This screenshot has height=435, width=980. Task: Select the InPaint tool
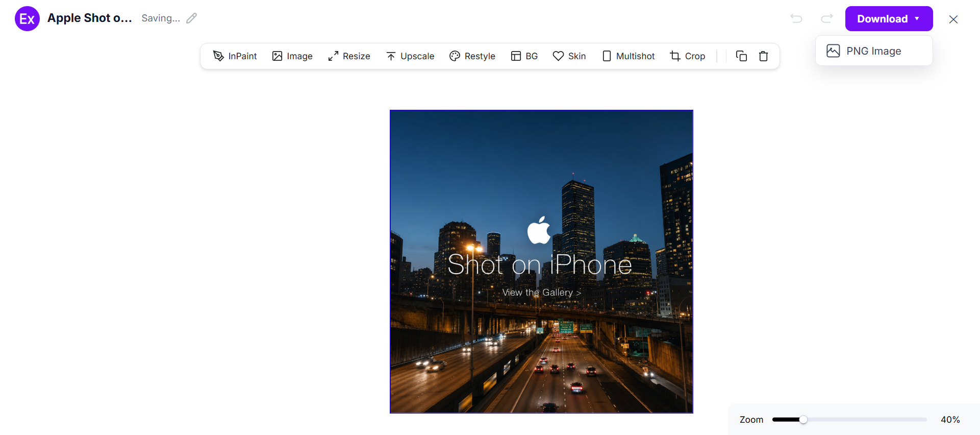[x=235, y=56]
